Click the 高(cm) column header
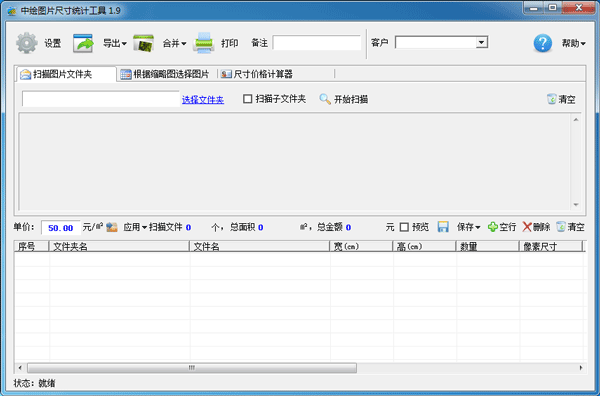 coord(424,246)
